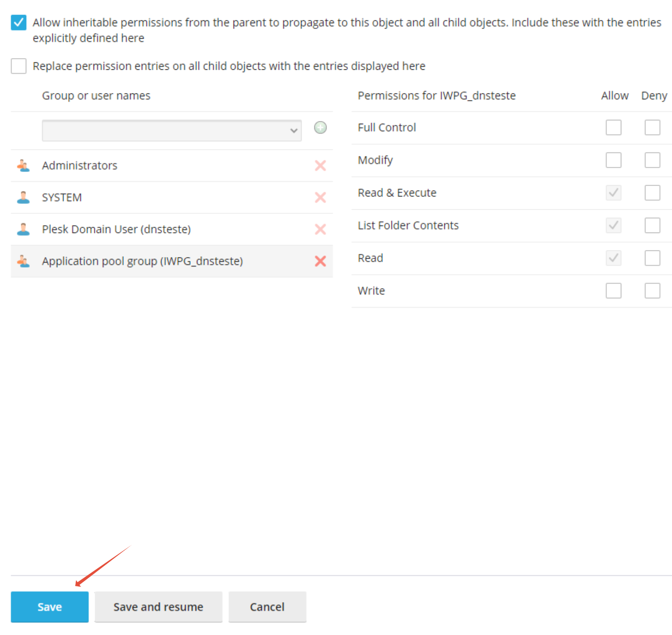The height and width of the screenshot is (635, 672).
Task: Click the List Folder Contents label
Action: pyautogui.click(x=408, y=226)
